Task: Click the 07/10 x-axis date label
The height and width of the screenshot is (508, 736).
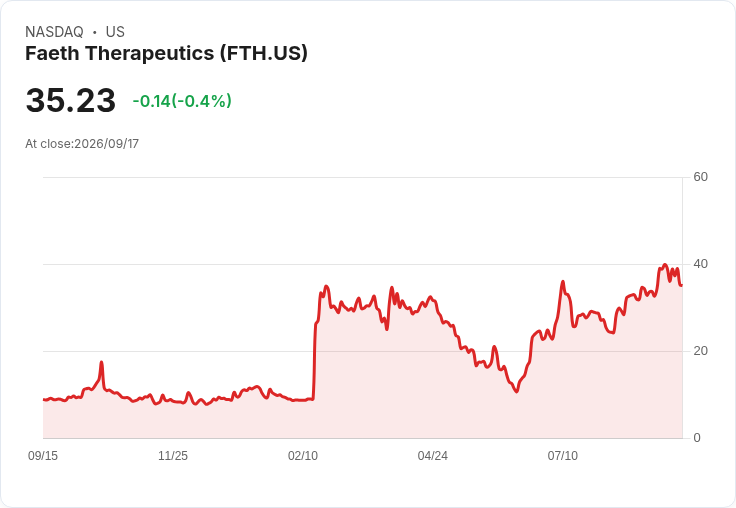Action: 563,455
